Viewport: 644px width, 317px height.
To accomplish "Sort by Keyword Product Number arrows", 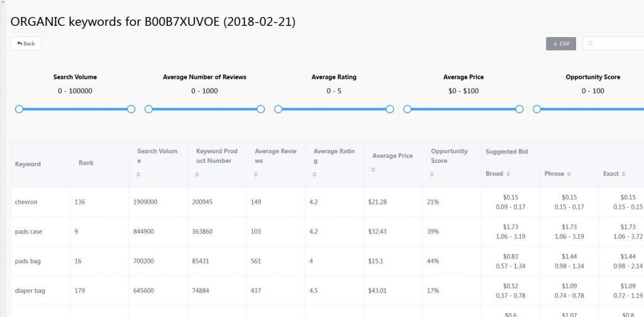I will point(198,174).
